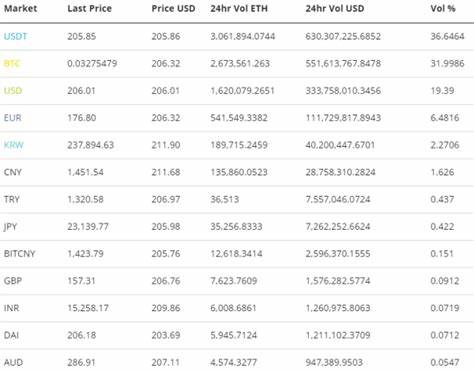Open the EUR market link

(x=12, y=118)
